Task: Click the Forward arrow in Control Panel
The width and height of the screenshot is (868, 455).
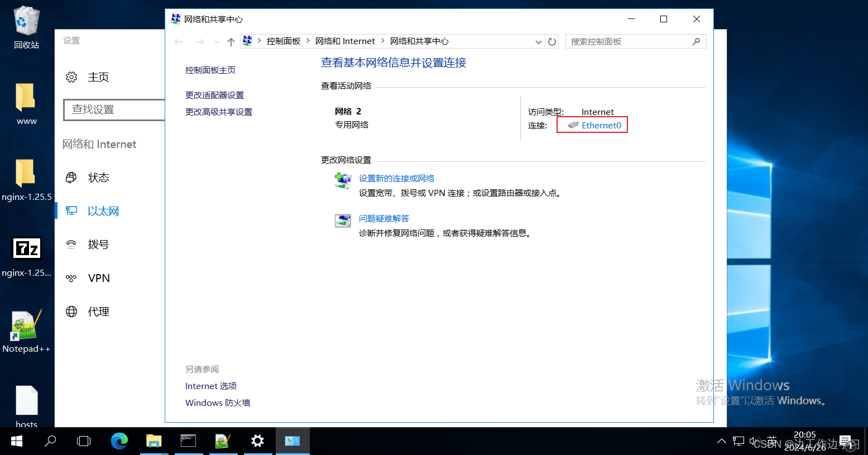Action: 200,41
